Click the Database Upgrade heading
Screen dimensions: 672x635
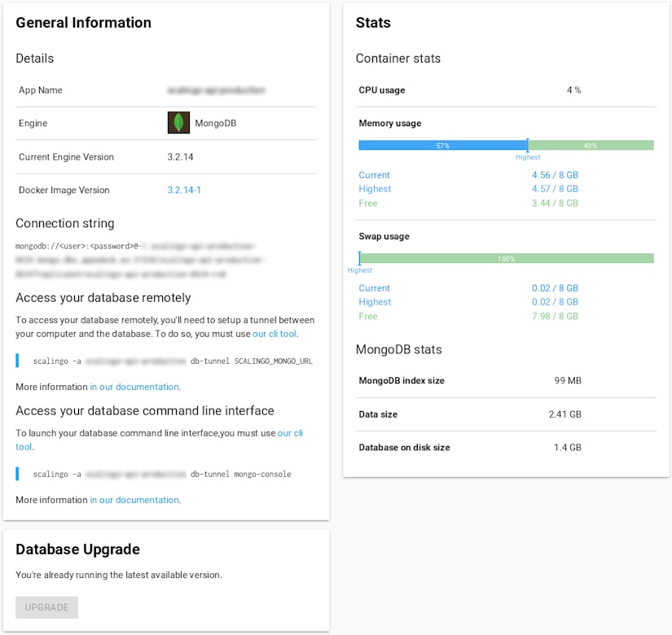[77, 550]
